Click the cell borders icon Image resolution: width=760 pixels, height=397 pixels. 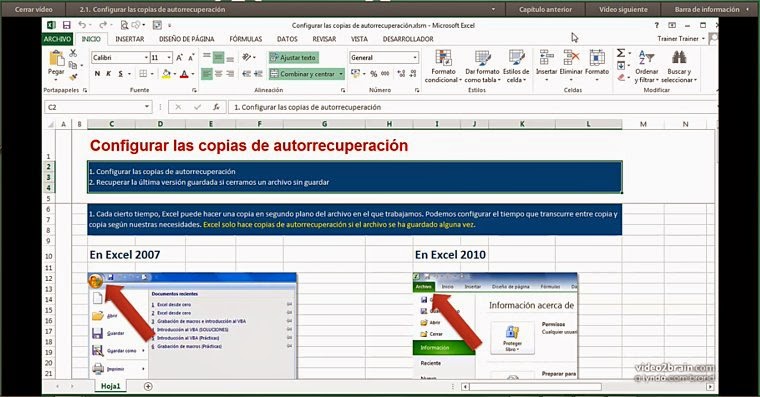[x=143, y=74]
